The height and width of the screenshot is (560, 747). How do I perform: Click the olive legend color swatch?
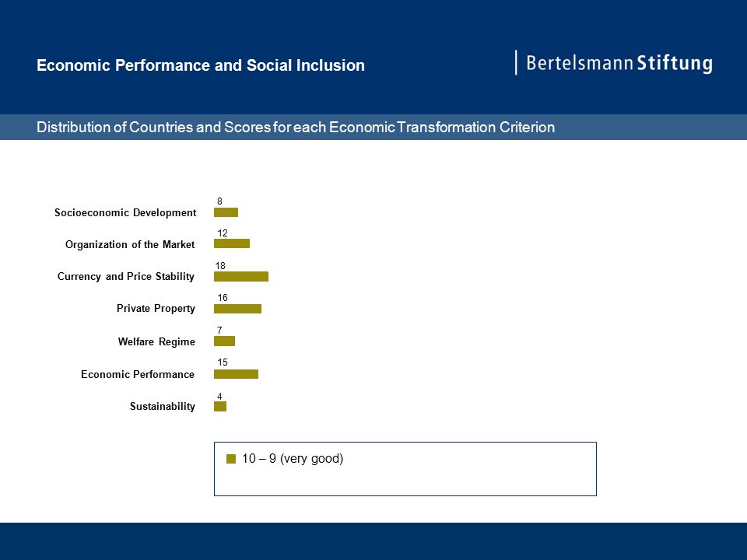[231, 459]
